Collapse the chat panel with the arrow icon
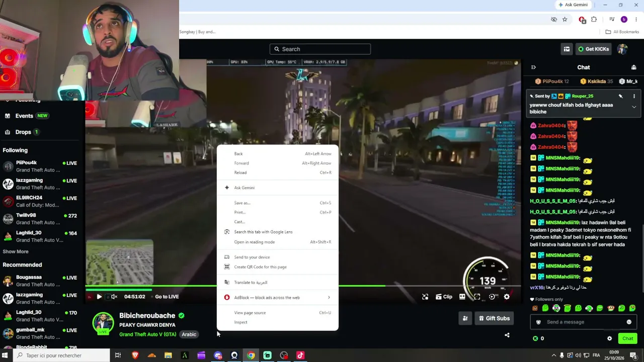The image size is (644, 362). [533, 67]
